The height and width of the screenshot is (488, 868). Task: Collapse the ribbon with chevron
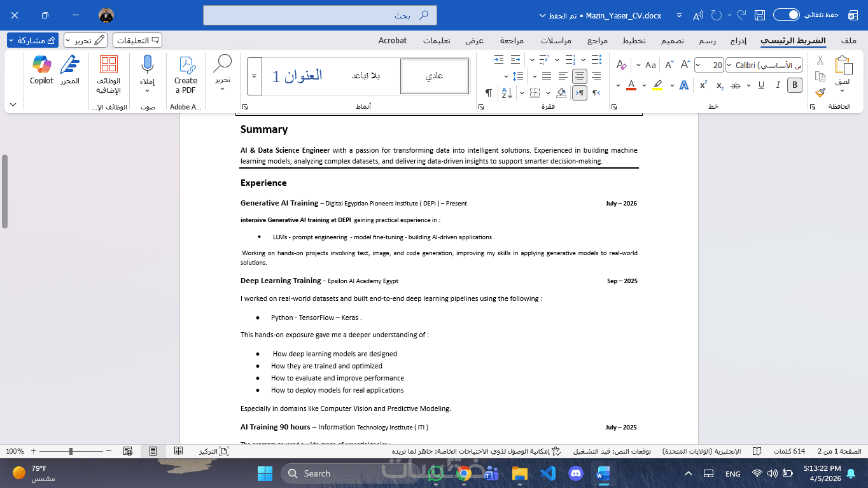[13, 104]
